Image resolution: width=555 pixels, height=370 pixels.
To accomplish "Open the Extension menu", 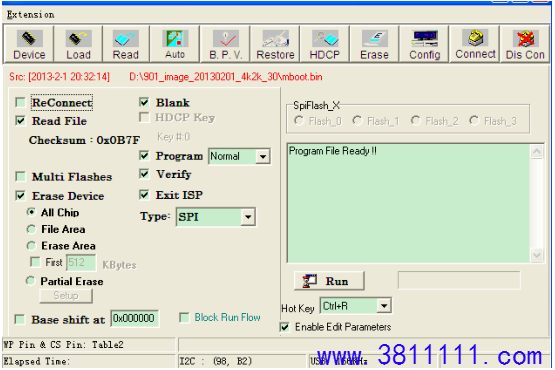I will click(x=30, y=15).
